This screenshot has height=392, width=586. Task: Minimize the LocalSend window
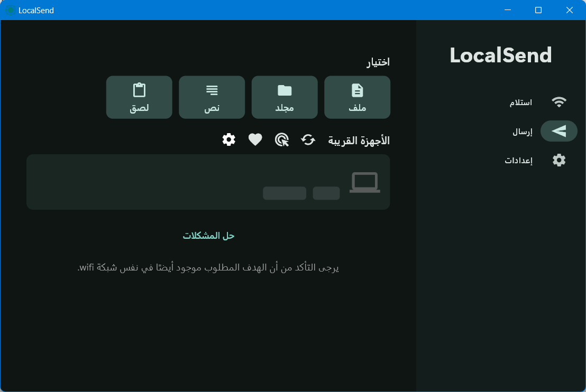point(508,10)
